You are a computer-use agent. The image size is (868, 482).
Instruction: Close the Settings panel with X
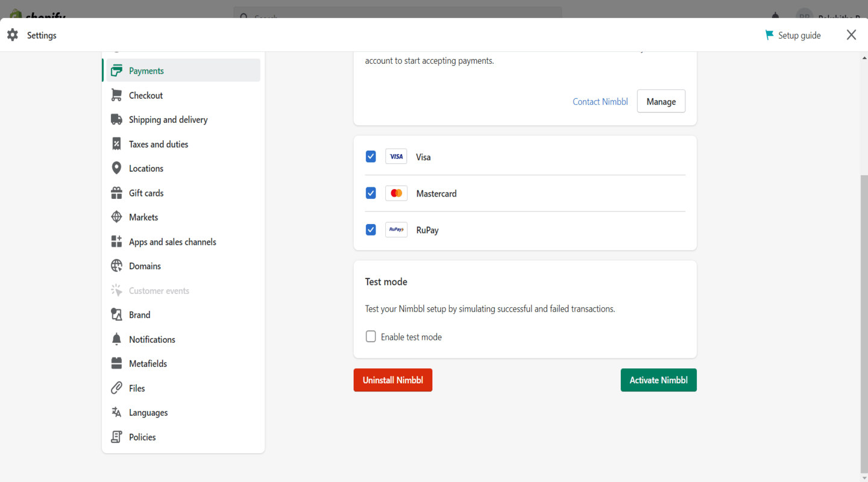(x=851, y=35)
